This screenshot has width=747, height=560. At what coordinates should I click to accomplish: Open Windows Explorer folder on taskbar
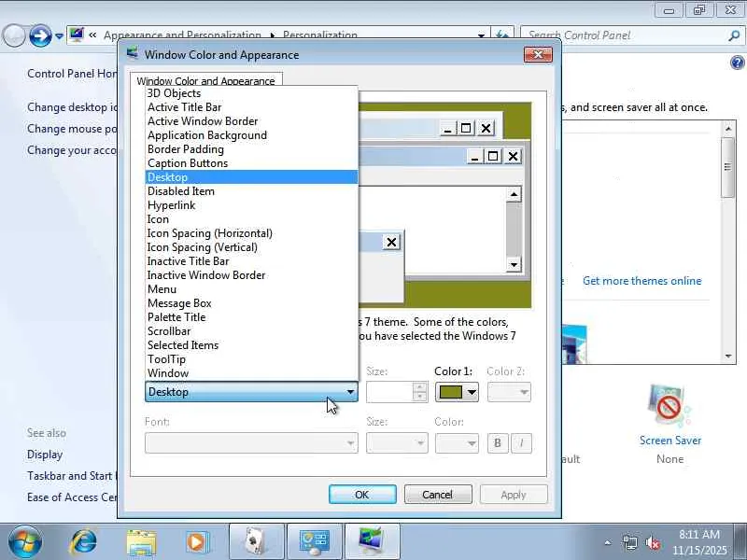(x=141, y=542)
